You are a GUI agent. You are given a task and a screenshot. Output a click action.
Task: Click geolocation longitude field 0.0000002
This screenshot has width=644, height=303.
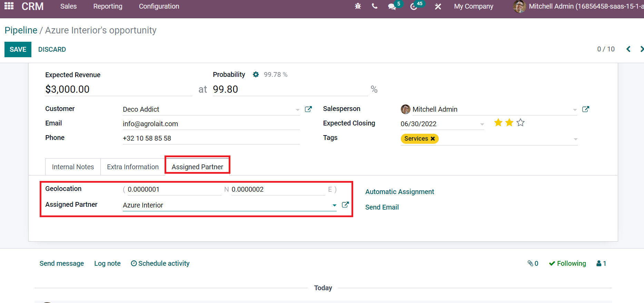pos(278,189)
